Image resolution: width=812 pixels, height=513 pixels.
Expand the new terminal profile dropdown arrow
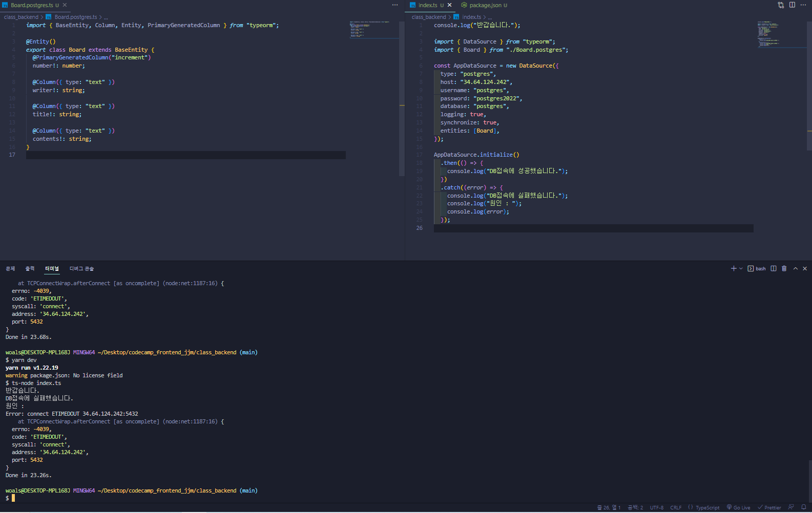click(x=741, y=268)
